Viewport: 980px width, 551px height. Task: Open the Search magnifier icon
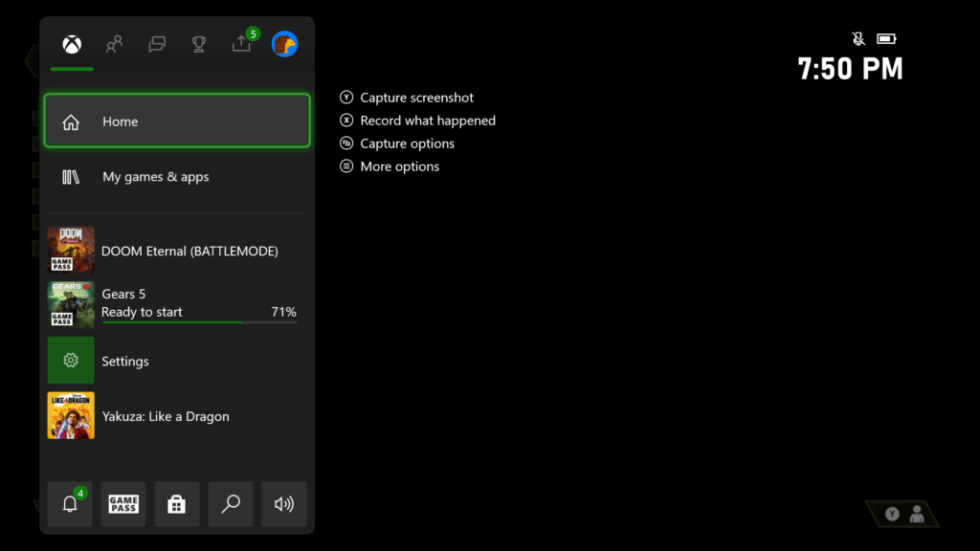pyautogui.click(x=231, y=503)
